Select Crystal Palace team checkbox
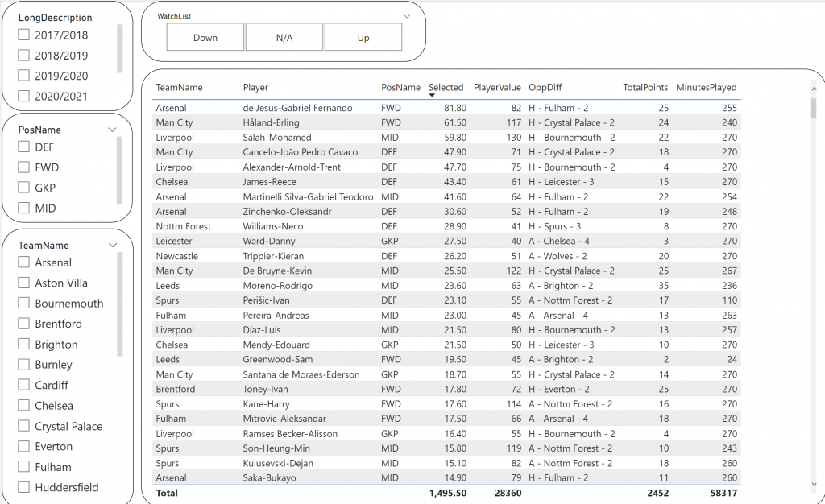 (23, 426)
